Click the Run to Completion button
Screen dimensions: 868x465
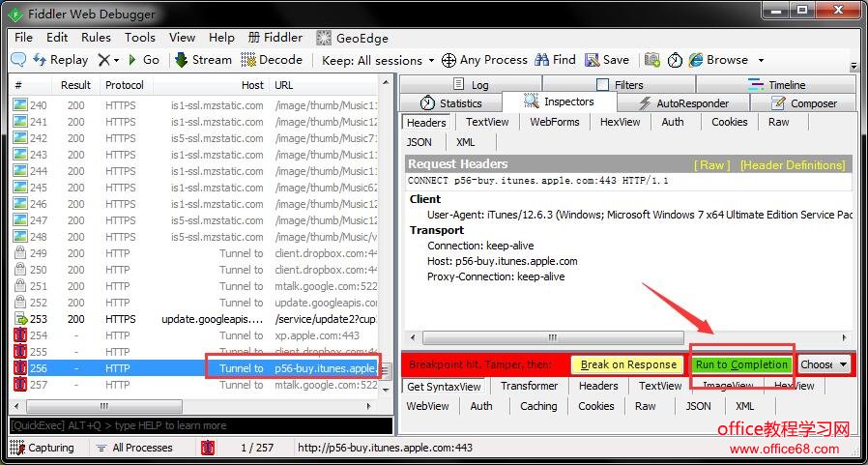point(741,364)
